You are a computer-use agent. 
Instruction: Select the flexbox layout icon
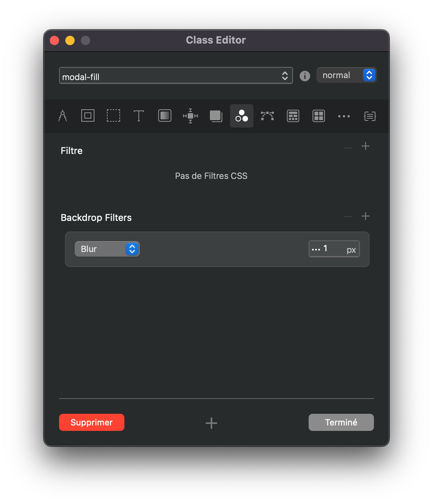click(293, 116)
